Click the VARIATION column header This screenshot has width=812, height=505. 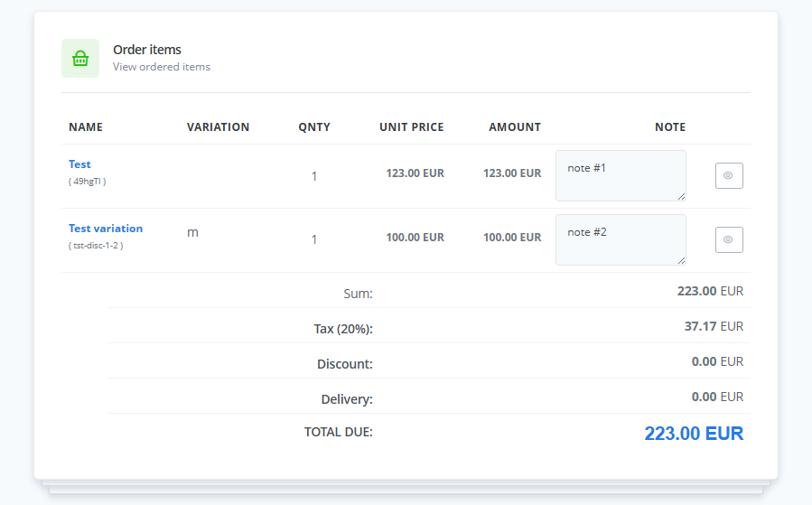(x=218, y=126)
